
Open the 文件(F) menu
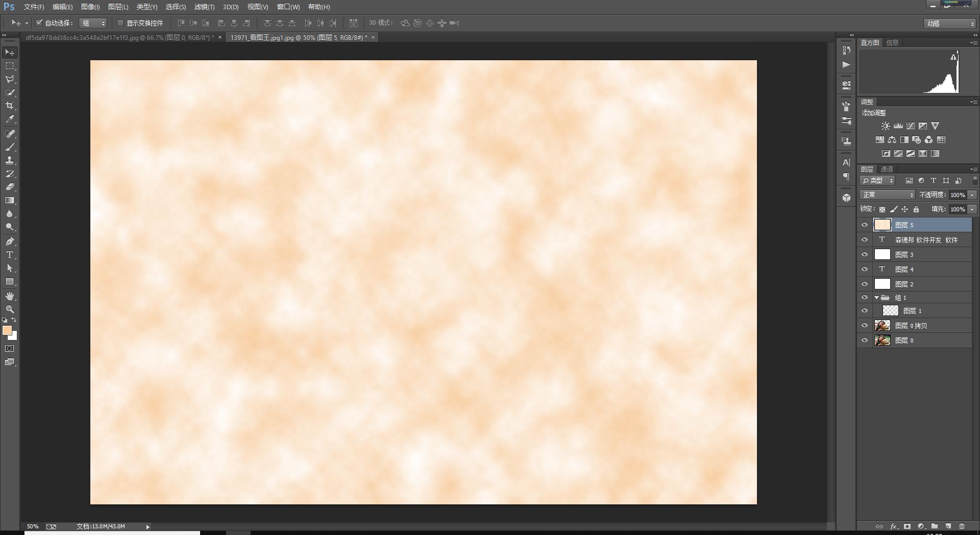[x=34, y=7]
